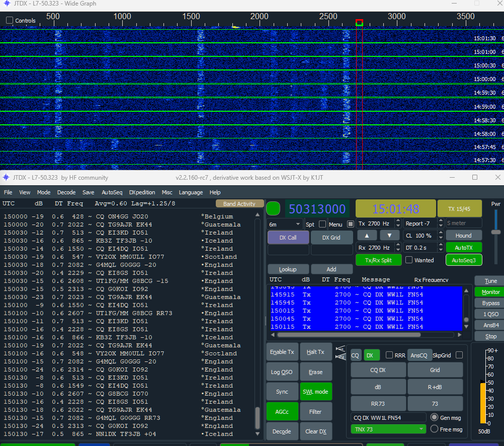Click horizontal scrollbar under Rx Frequency list

coord(349,335)
